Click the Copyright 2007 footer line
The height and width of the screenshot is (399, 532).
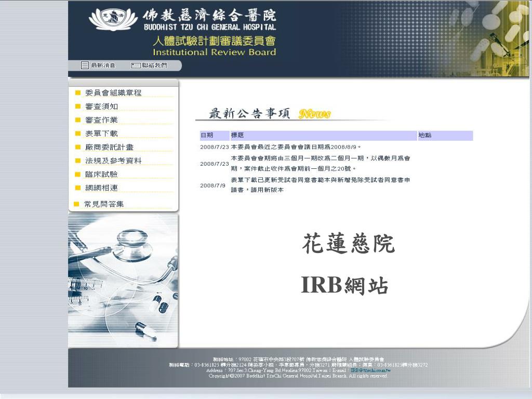(298, 376)
